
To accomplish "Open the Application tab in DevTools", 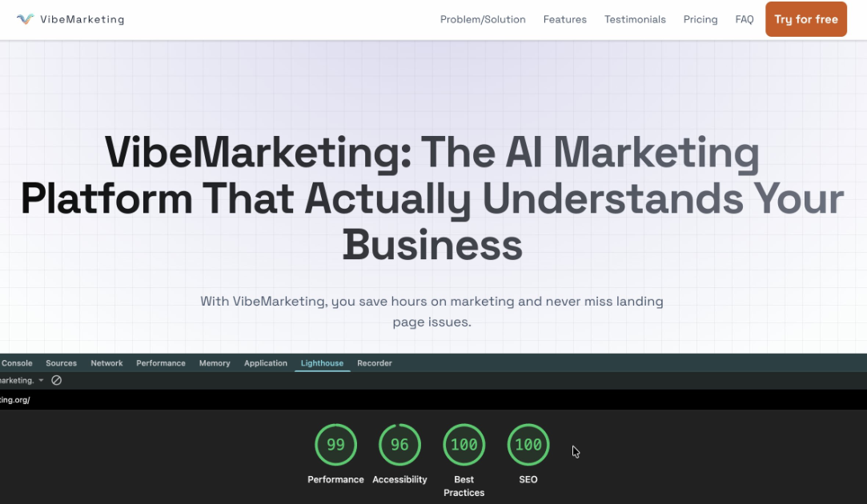I will click(x=266, y=363).
